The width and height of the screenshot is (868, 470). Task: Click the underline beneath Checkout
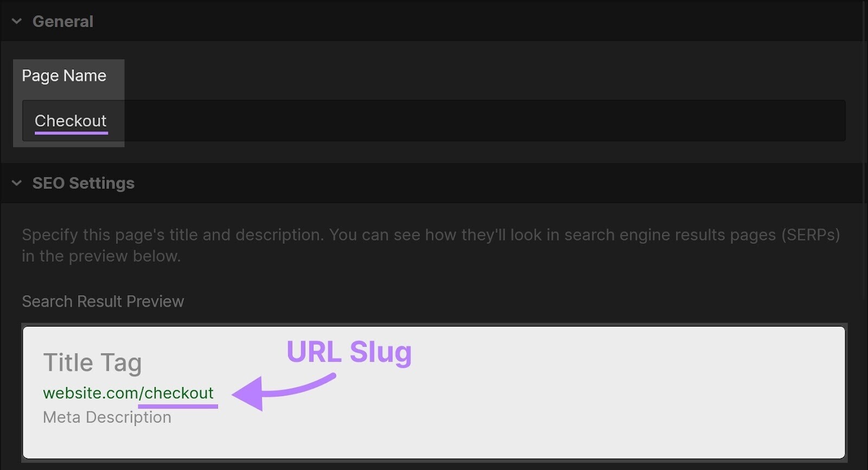click(x=71, y=132)
